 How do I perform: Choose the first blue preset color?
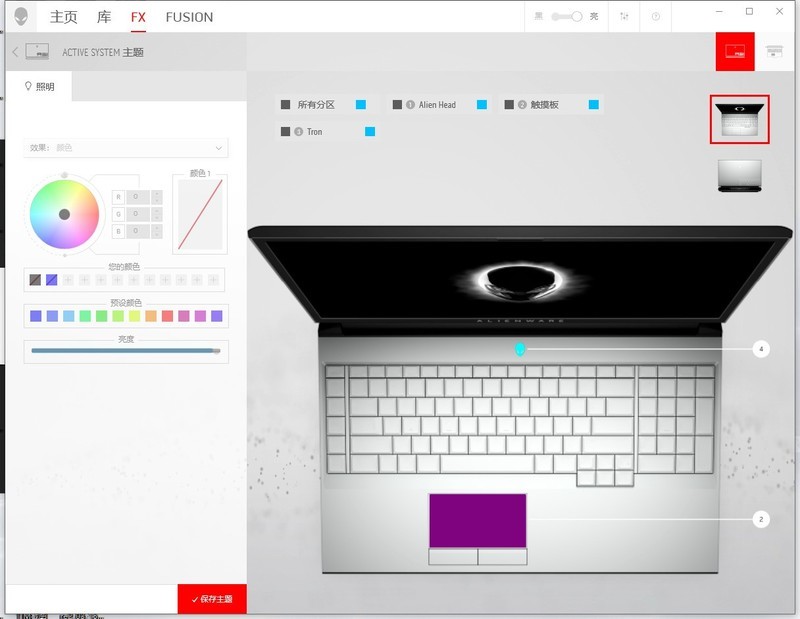click(36, 316)
